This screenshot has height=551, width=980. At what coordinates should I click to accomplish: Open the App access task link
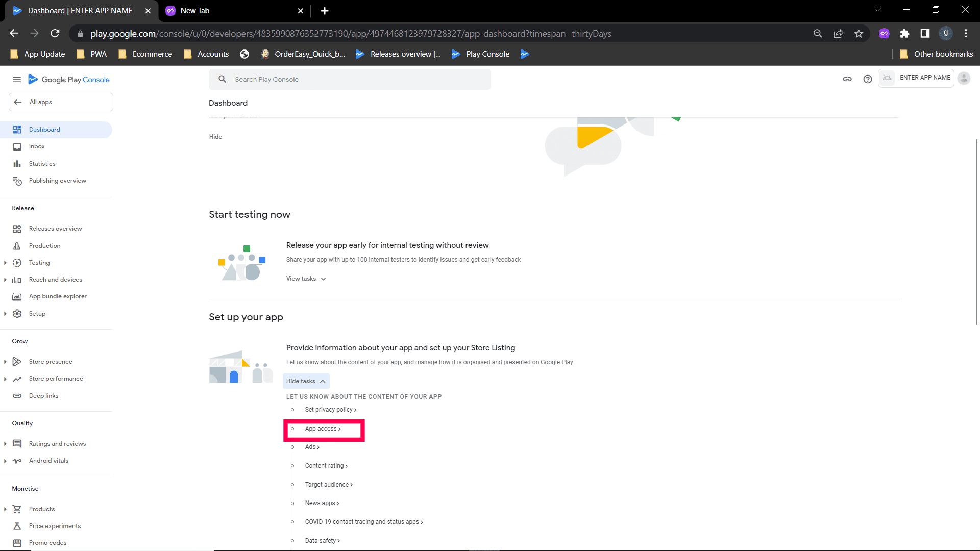point(323,429)
